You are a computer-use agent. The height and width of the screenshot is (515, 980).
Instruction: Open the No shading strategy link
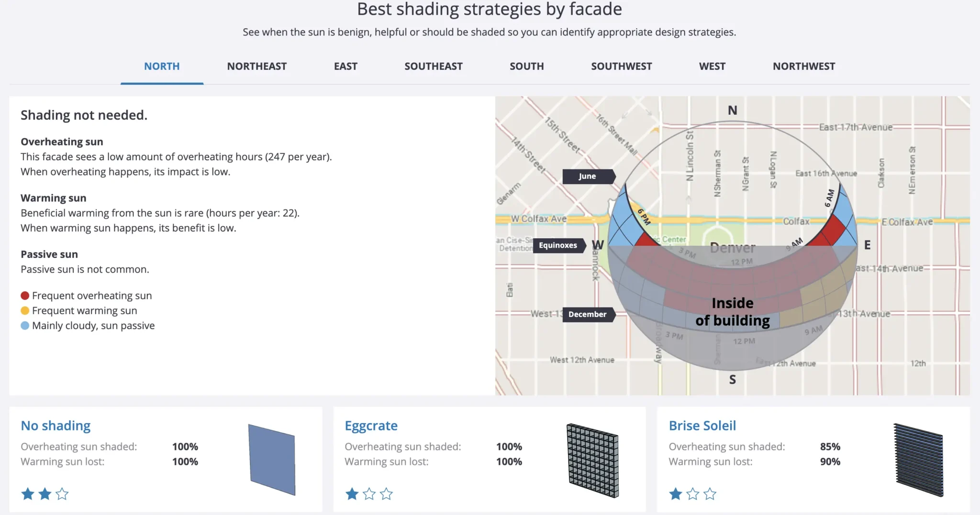[56, 426]
